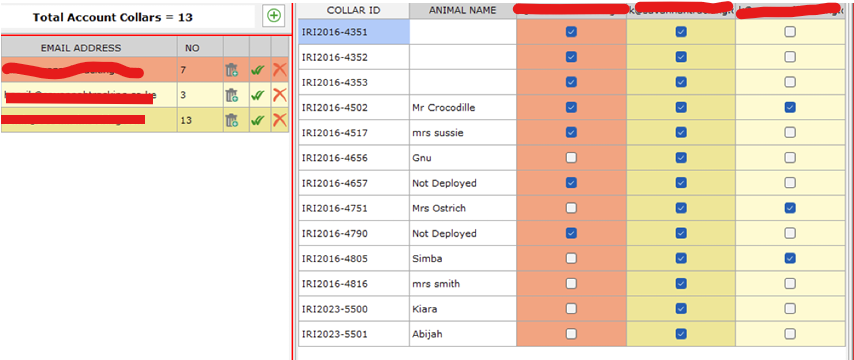Select collar ID cell IRI2016-4751

click(353, 208)
